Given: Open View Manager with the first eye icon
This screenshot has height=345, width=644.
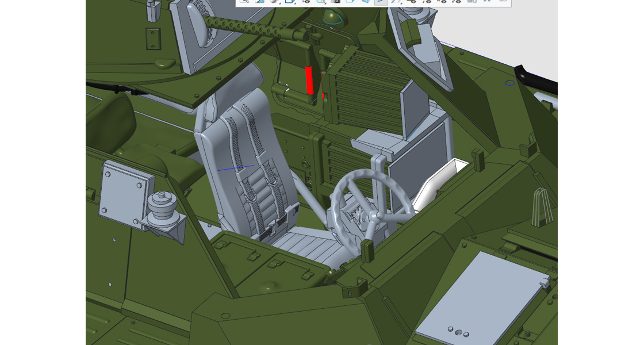Looking at the screenshot, I should 306,2.
